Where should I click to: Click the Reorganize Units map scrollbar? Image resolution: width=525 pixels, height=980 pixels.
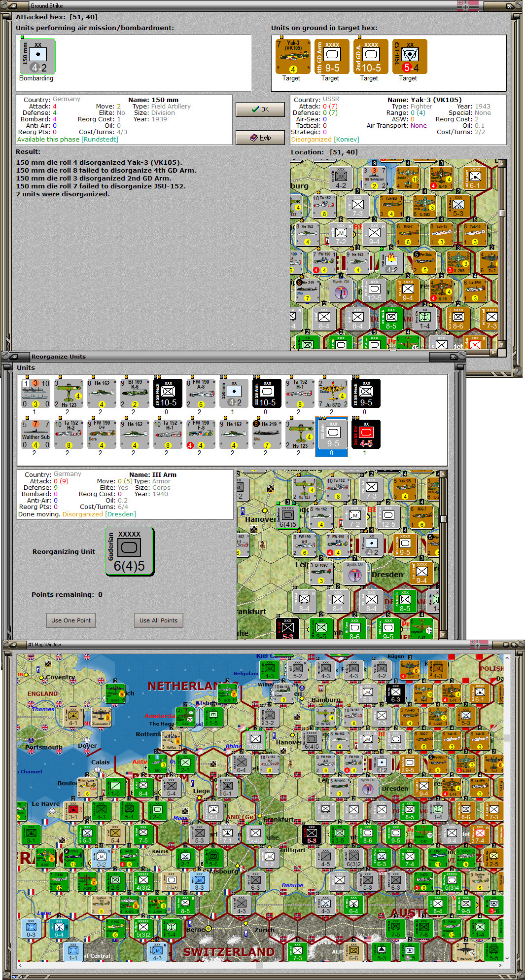[x=443, y=554]
